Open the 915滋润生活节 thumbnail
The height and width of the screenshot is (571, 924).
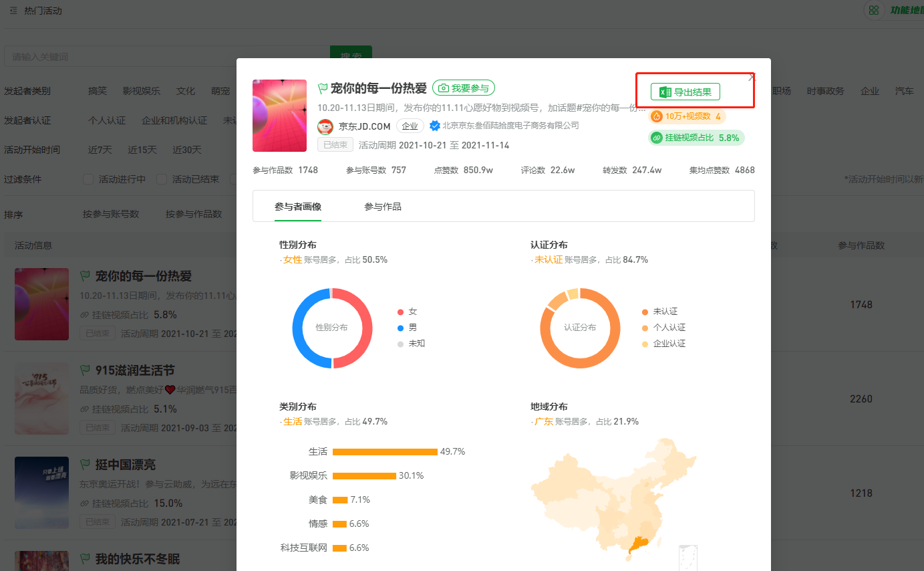click(42, 398)
